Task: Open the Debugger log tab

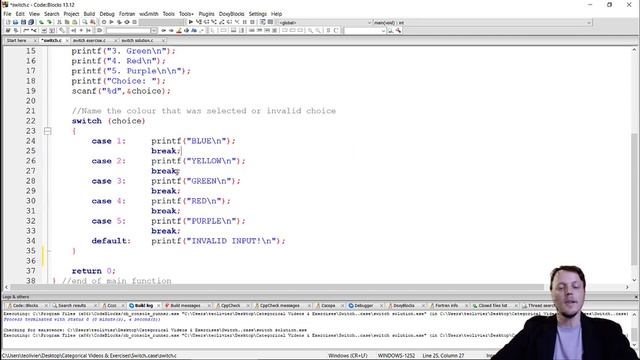Action: 363,305
